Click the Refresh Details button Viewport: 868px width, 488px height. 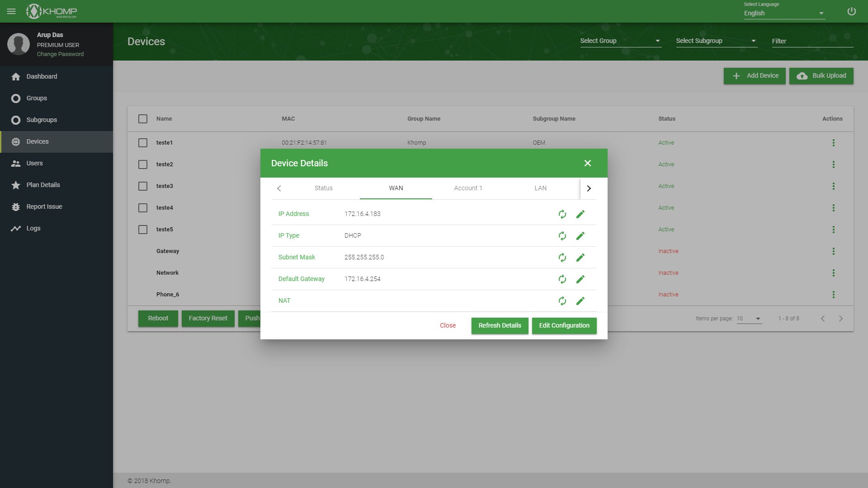(500, 325)
